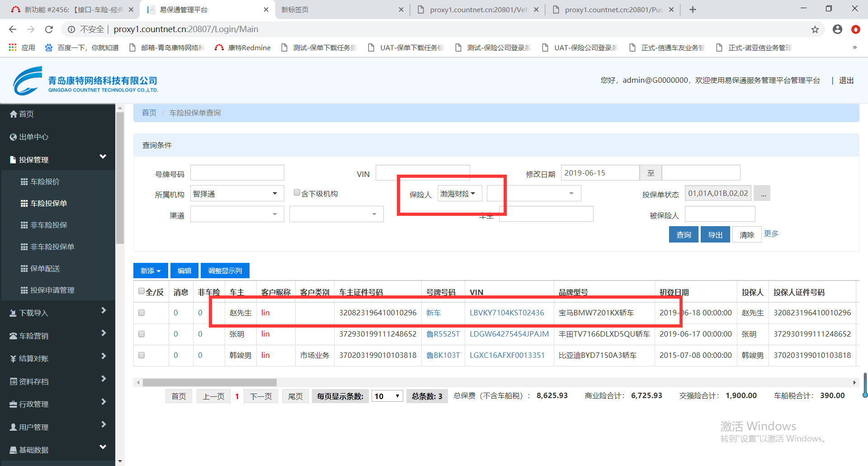Check the row checkbox for 赵先生
868x466 pixels.
coord(142,313)
